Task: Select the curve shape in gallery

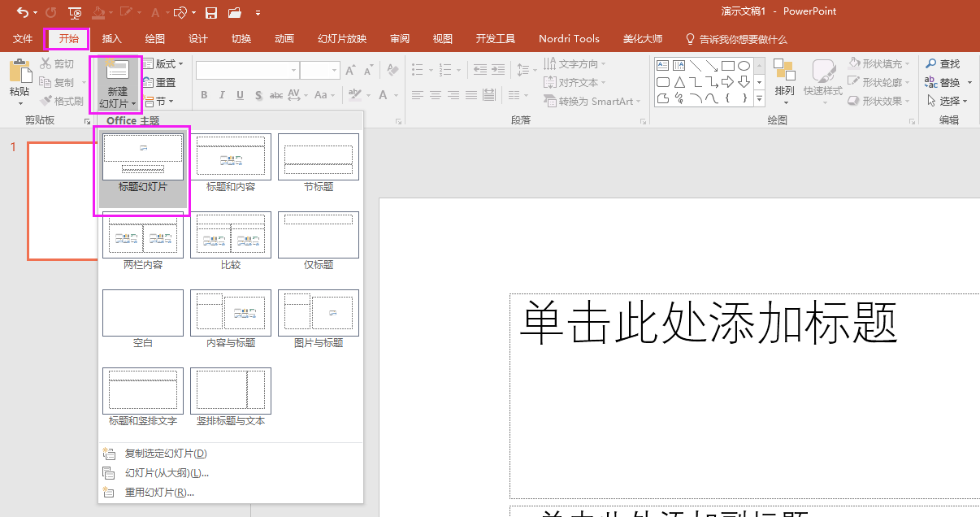Action: pyautogui.click(x=712, y=98)
